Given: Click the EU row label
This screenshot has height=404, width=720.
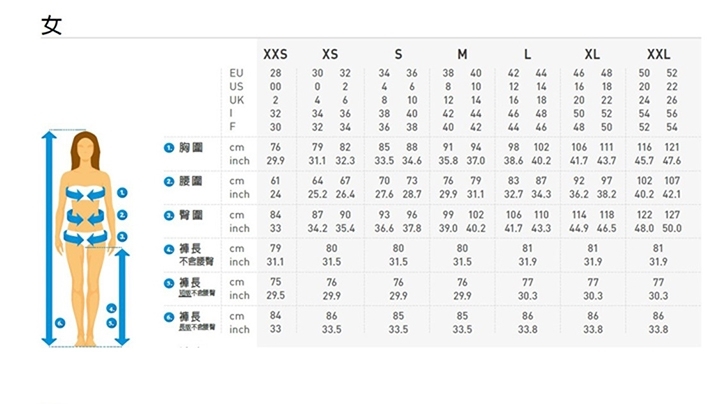Looking at the screenshot, I should pos(236,74).
